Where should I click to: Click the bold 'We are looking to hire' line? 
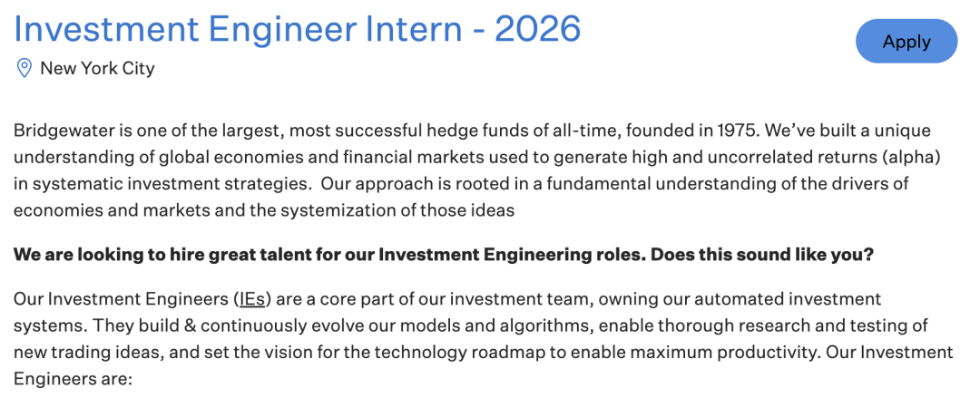(443, 255)
